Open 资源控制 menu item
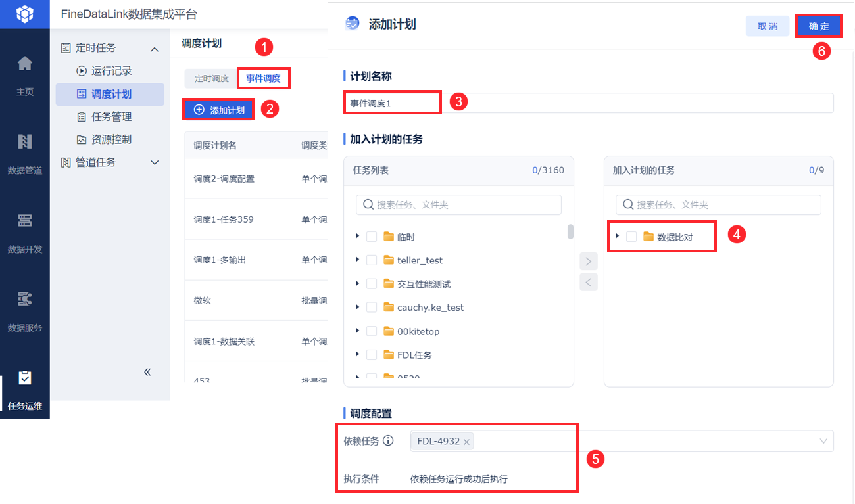855x504 pixels. point(110,139)
